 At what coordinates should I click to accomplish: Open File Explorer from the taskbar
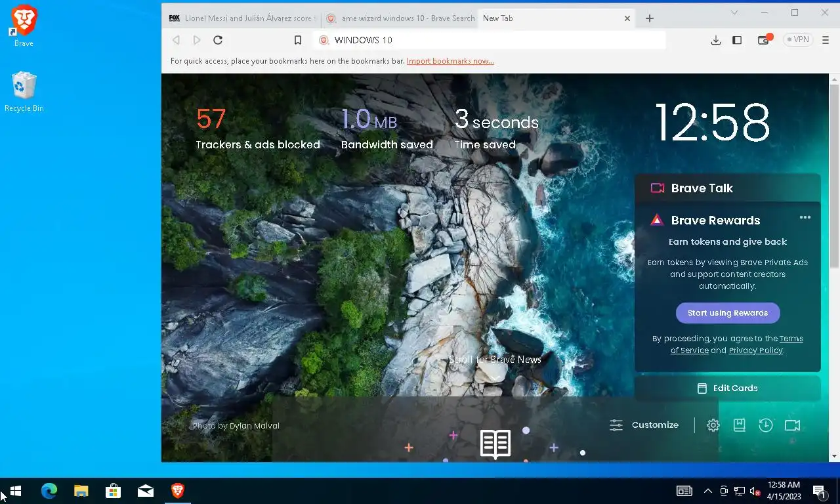(81, 491)
